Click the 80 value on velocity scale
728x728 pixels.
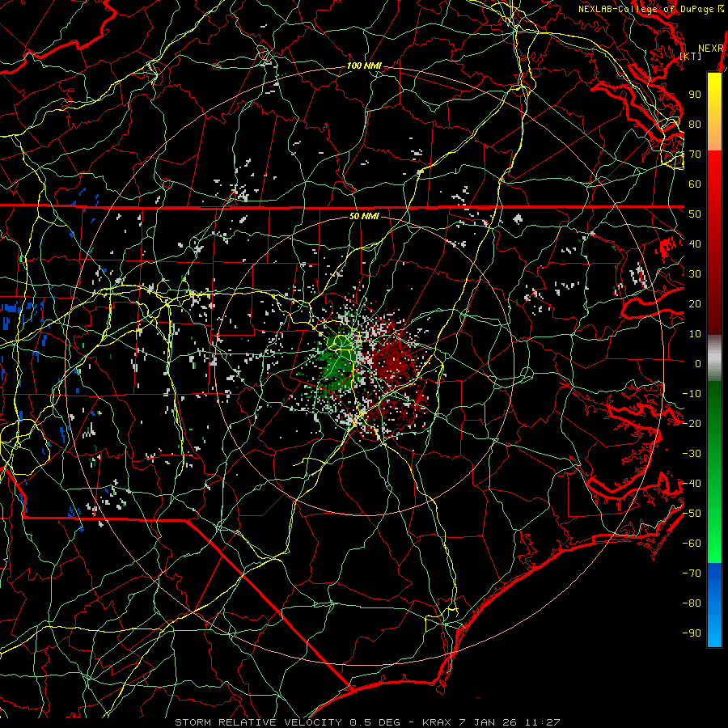click(695, 125)
